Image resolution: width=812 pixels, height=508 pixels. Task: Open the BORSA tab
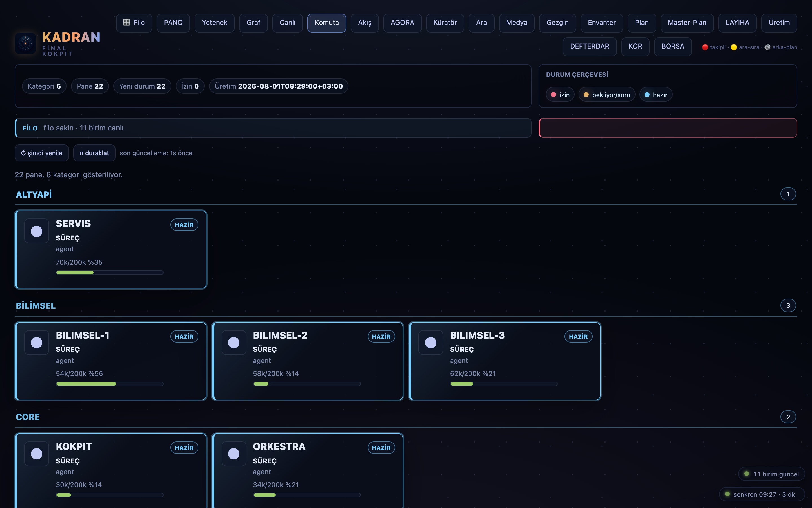click(x=673, y=47)
